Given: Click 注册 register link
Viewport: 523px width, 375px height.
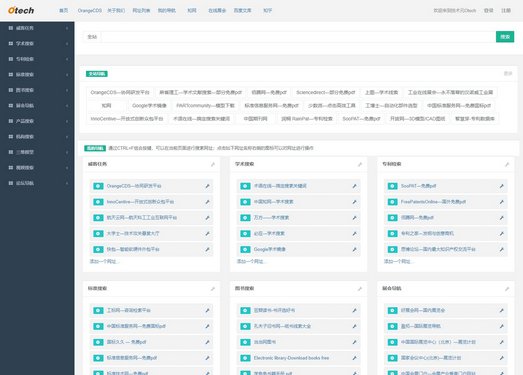Looking at the screenshot, I should tap(506, 11).
